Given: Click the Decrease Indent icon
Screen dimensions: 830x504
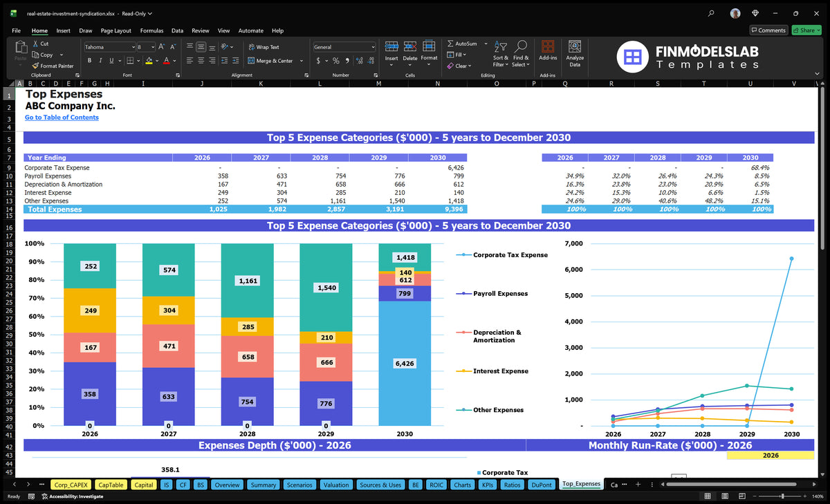Looking at the screenshot, I should tap(224, 61).
